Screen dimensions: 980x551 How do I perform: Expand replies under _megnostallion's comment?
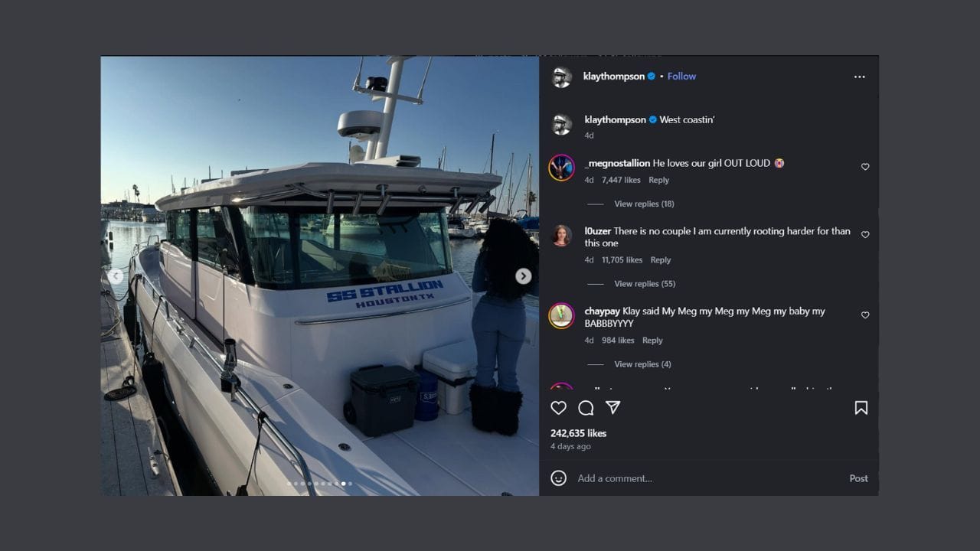tap(644, 204)
